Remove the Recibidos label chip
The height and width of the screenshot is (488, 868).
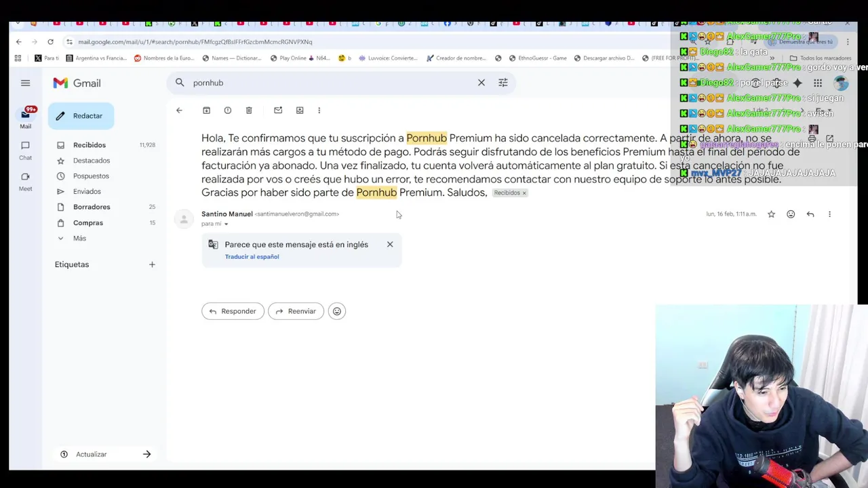click(x=524, y=193)
